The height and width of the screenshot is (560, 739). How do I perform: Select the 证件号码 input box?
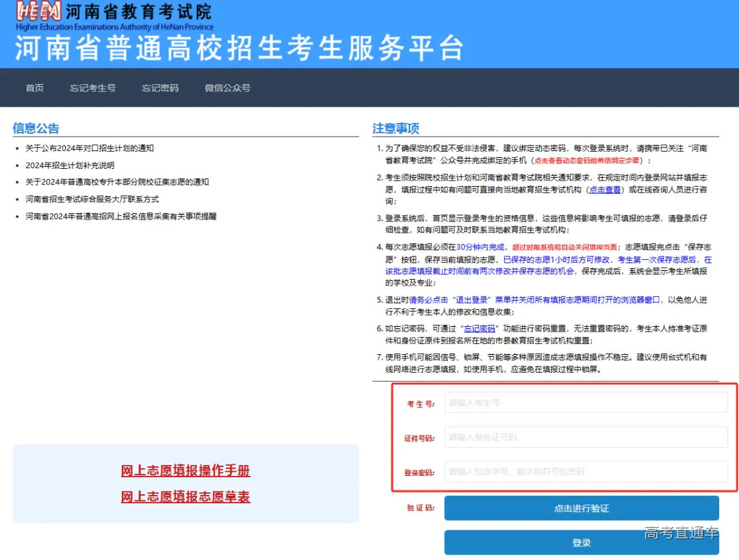point(586,437)
